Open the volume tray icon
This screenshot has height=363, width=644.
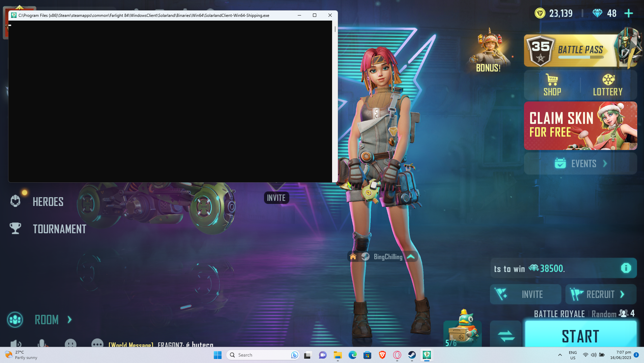[x=594, y=355]
